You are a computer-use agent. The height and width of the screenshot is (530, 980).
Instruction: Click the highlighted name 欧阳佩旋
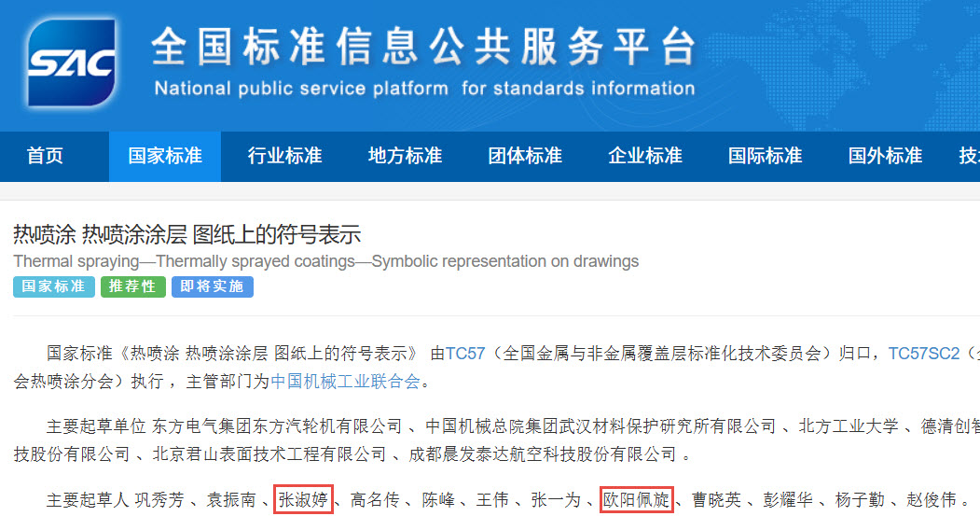[636, 500]
